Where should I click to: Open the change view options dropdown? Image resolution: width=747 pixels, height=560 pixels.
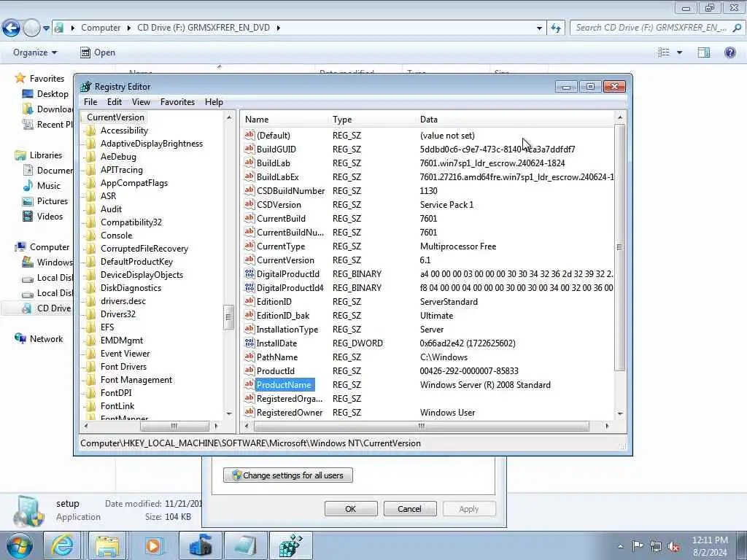click(679, 52)
